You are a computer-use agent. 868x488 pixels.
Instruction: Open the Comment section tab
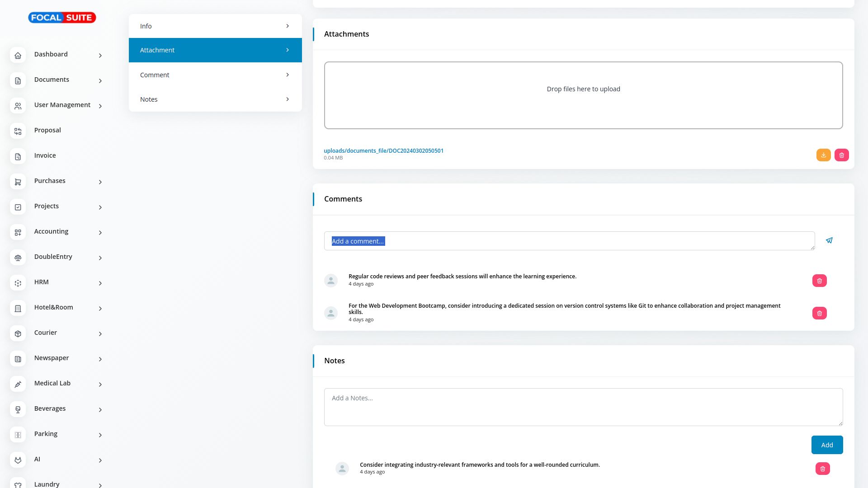215,75
